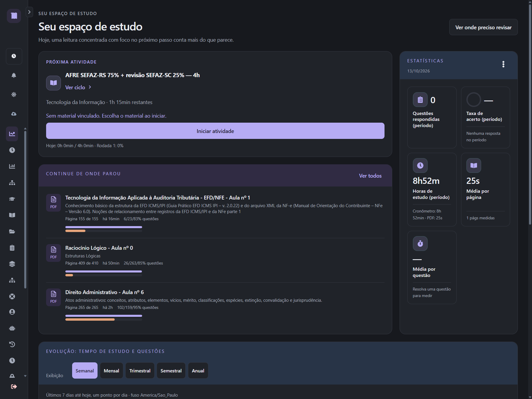Open stacked layers sidebar icon
Screen dimensions: 532x399
pos(12,264)
